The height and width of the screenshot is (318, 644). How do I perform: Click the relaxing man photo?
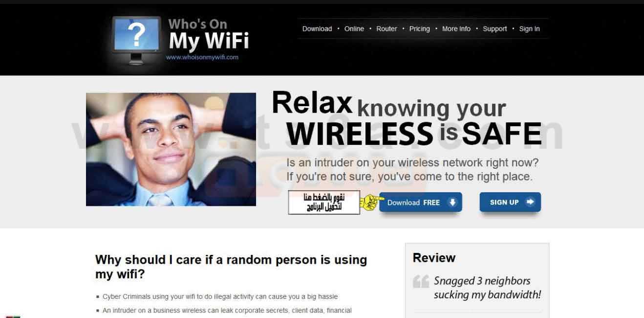pos(171,149)
